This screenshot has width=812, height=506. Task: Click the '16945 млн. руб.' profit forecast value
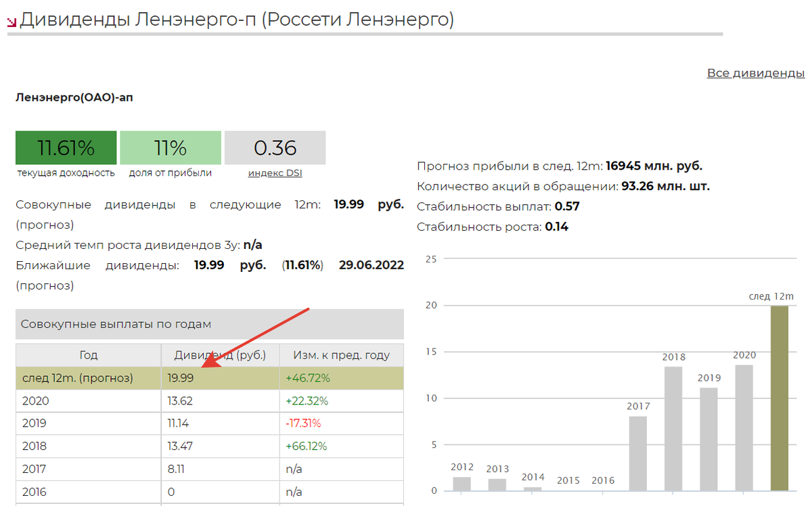pyautogui.click(x=654, y=166)
